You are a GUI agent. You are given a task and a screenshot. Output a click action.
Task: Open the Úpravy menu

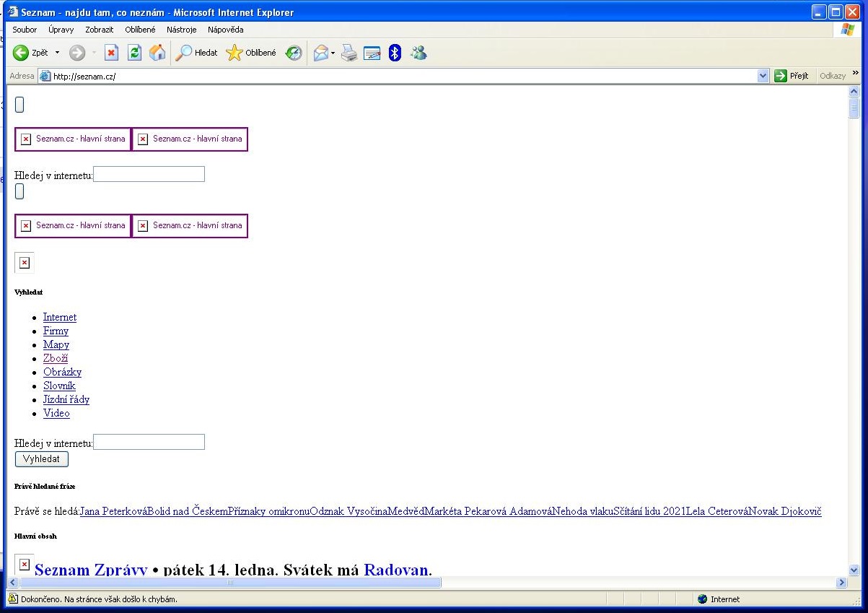pyautogui.click(x=61, y=30)
